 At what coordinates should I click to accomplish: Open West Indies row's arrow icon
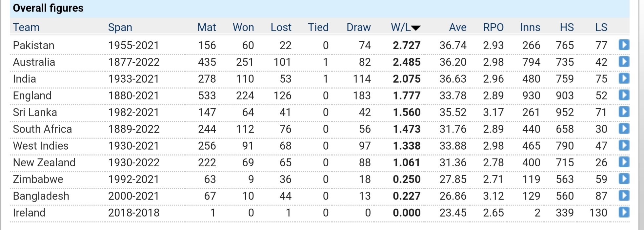tap(624, 145)
